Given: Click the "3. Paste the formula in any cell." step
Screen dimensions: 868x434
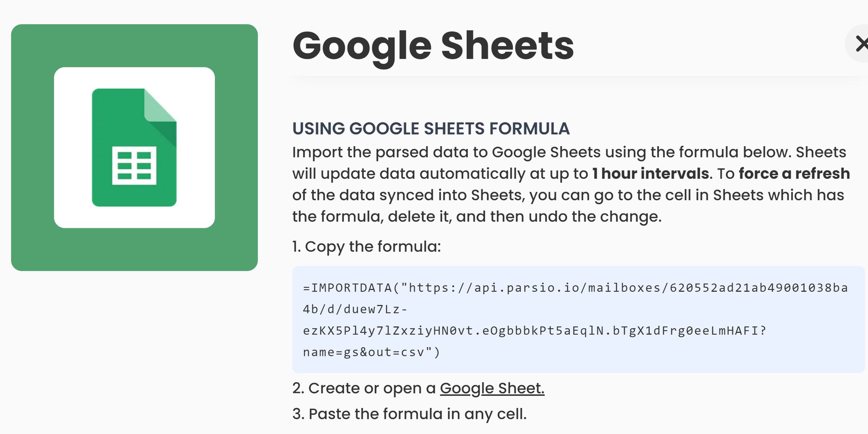Looking at the screenshot, I should click(x=409, y=414).
